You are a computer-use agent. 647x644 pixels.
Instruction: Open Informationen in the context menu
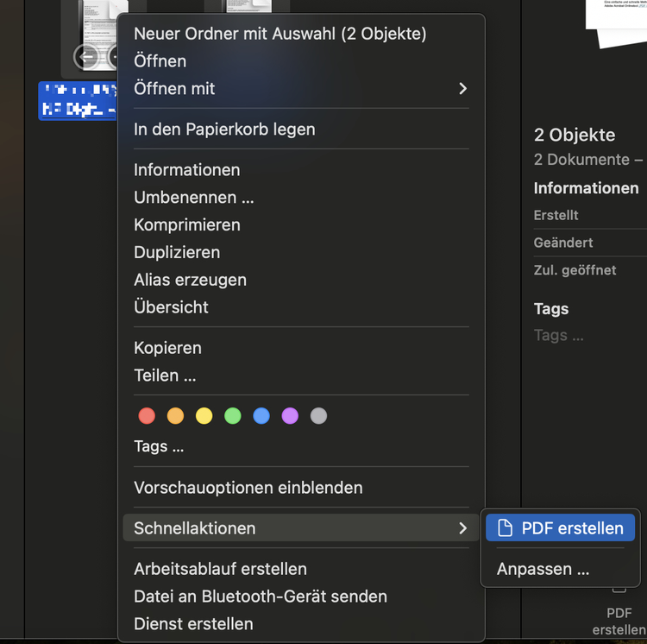point(301,170)
